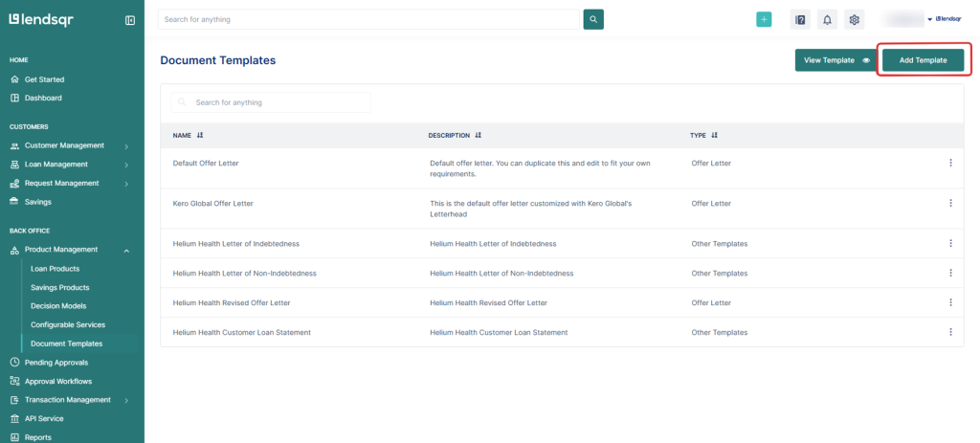The image size is (980, 443).
Task: Open row options for Default Offer Letter
Action: [950, 163]
